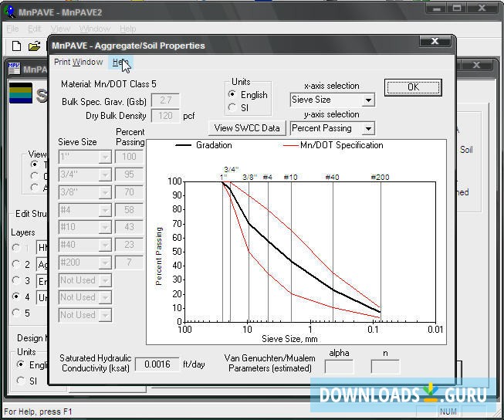Click percent passing field showing 23

(x=129, y=245)
